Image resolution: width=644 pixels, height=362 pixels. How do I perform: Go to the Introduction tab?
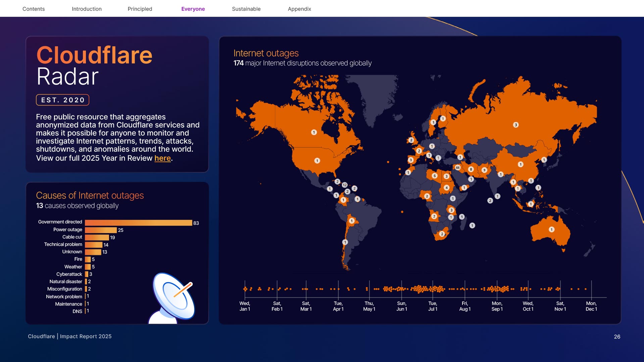tap(87, 9)
